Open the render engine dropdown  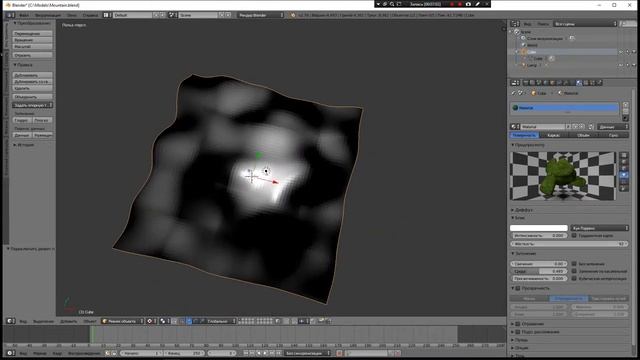260,15
